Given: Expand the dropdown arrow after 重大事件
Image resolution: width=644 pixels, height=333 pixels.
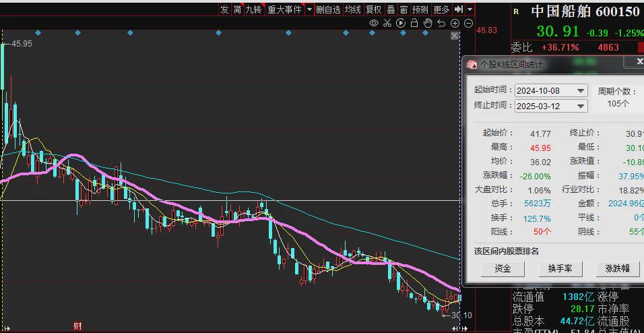Looking at the screenshot, I should 309,9.
